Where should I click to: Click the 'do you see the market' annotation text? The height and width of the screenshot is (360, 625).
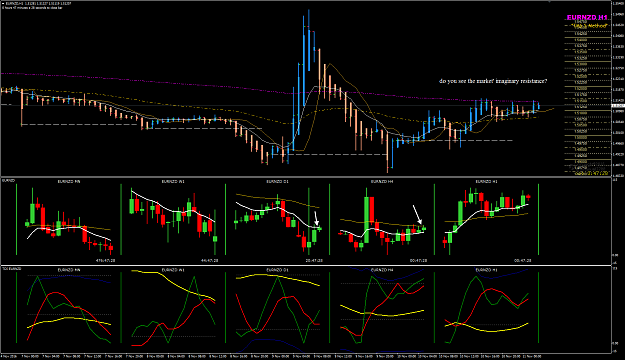click(x=493, y=81)
